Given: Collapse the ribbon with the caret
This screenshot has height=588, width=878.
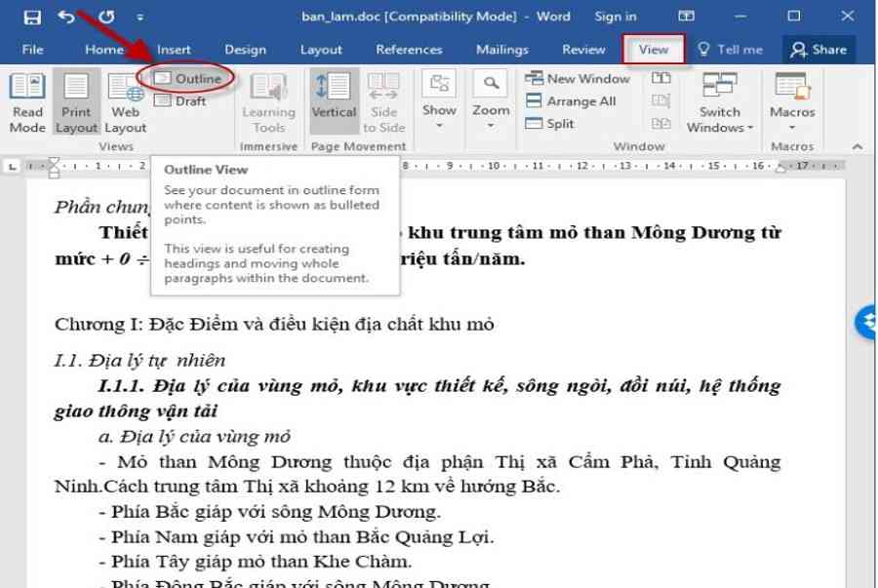Looking at the screenshot, I should point(858,146).
